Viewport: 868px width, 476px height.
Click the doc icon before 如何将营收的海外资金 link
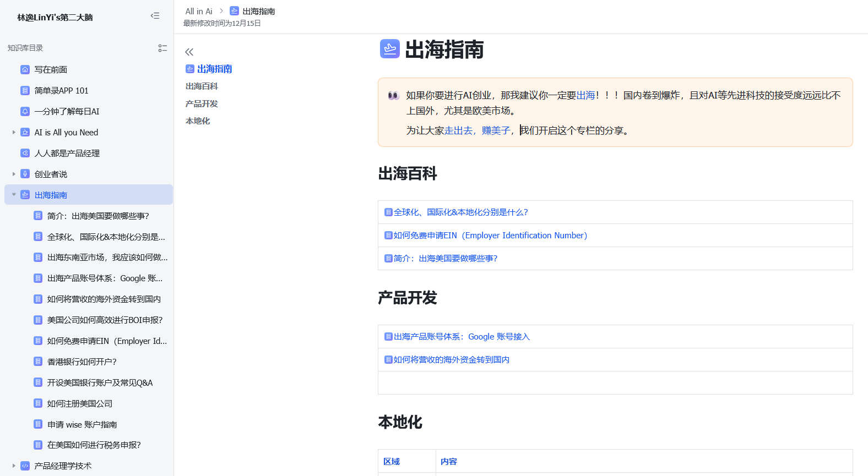[x=388, y=360]
